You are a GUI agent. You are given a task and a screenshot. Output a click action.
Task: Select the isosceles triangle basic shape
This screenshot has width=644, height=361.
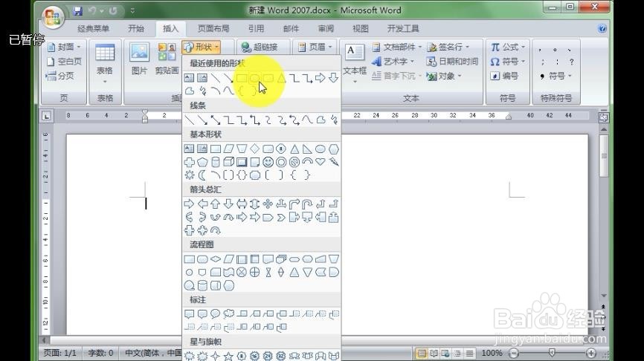point(294,149)
